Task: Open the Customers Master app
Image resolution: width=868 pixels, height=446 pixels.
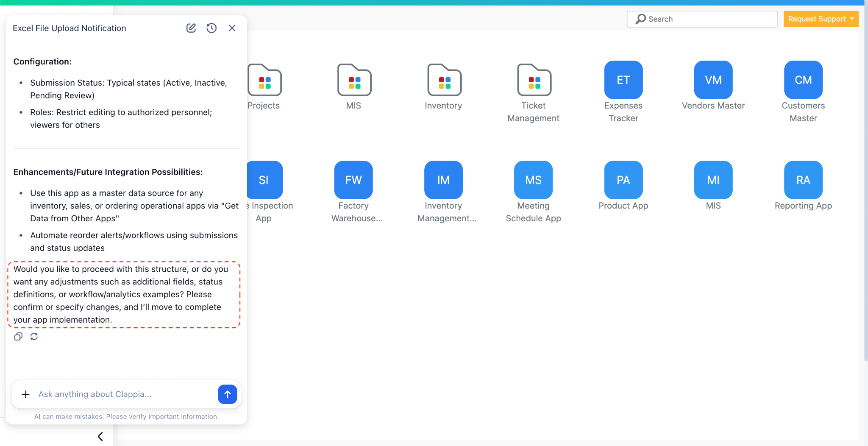Action: click(x=802, y=80)
